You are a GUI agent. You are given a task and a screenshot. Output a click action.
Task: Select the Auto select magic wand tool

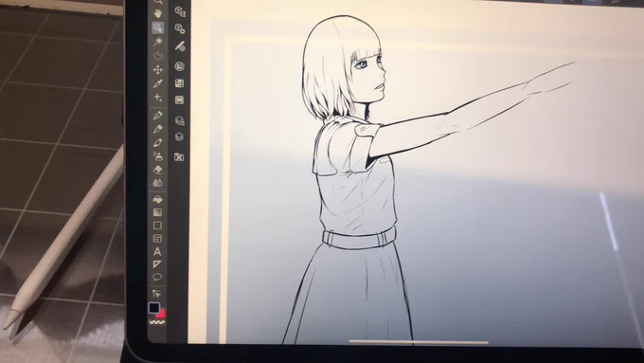point(158,41)
